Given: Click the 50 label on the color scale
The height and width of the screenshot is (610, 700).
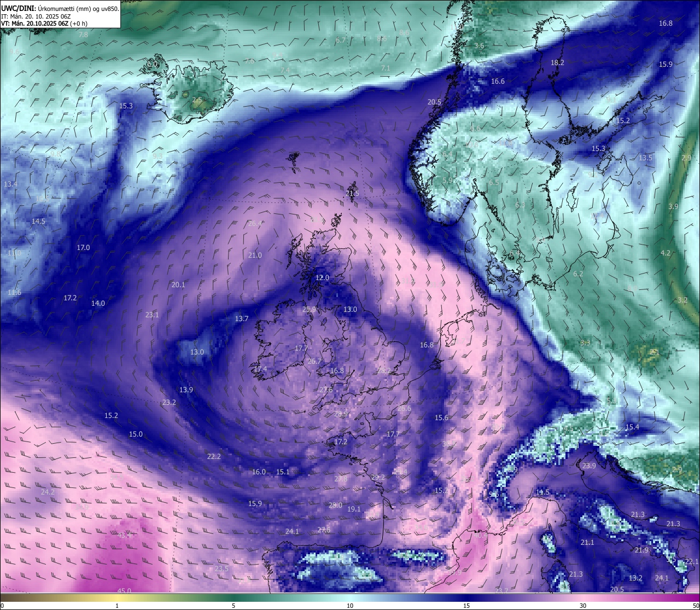Looking at the screenshot, I should 696,606.
